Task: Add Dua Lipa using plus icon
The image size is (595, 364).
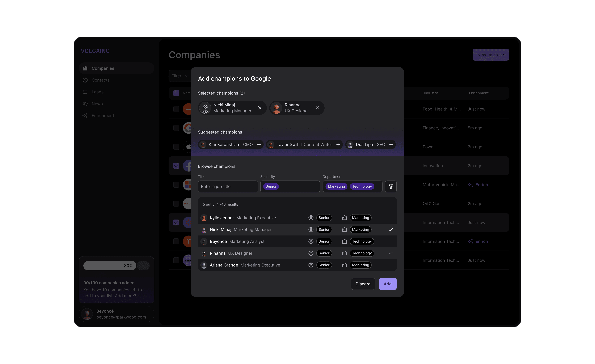Action: pyautogui.click(x=391, y=144)
